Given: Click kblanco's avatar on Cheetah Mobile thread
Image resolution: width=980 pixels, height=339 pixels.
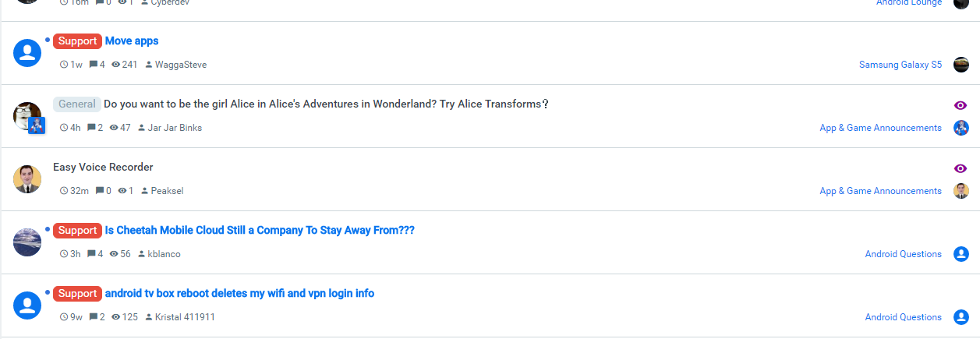Looking at the screenshot, I should (27, 242).
